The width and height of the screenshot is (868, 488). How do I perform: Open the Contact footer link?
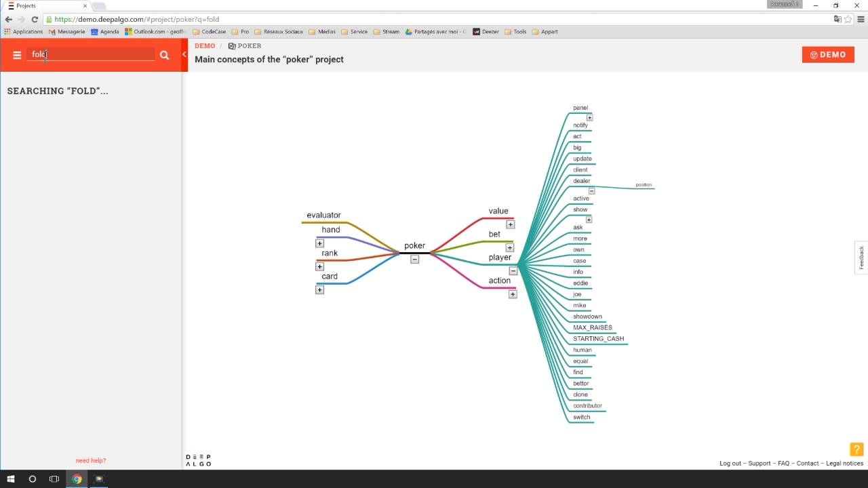(808, 464)
